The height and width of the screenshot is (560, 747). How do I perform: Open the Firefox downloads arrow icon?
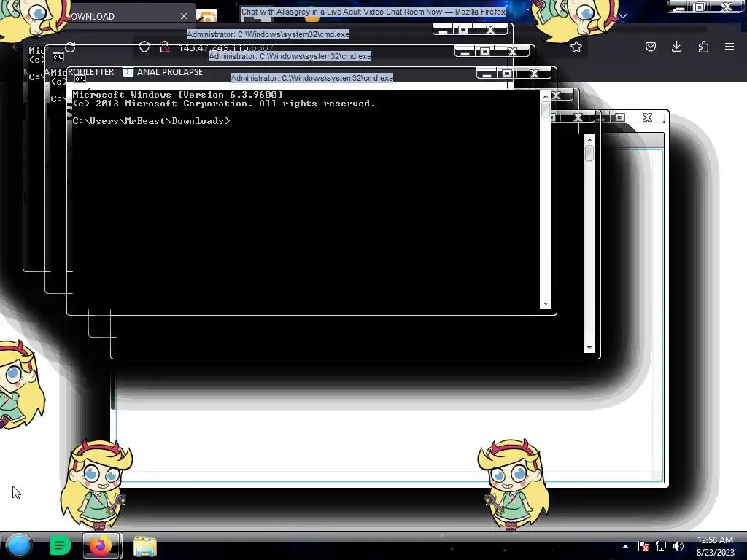tap(676, 47)
